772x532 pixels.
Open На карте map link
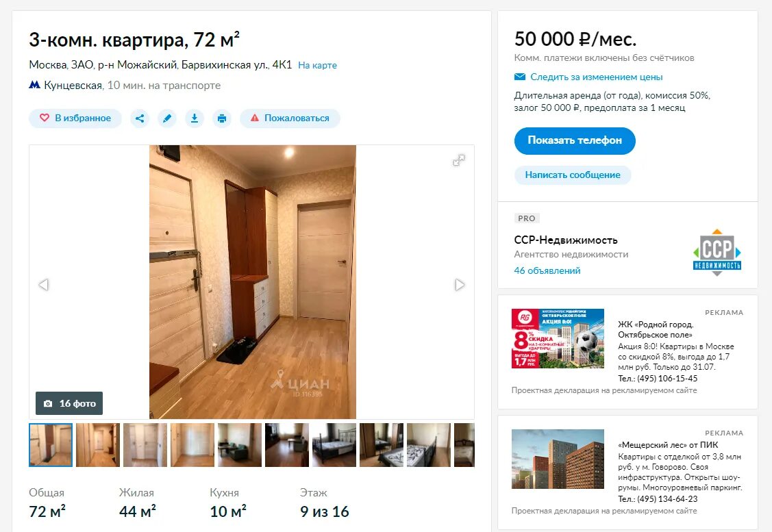(x=318, y=65)
